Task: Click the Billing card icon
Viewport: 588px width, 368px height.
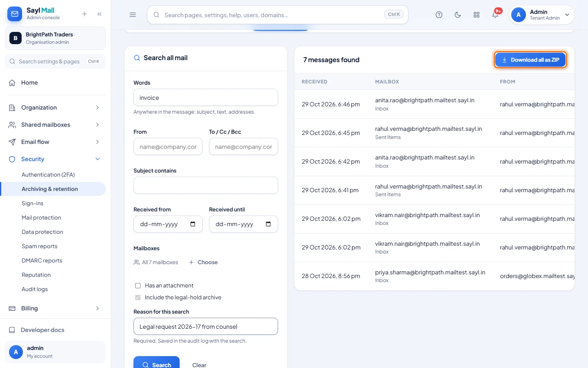Action: [x=12, y=308]
